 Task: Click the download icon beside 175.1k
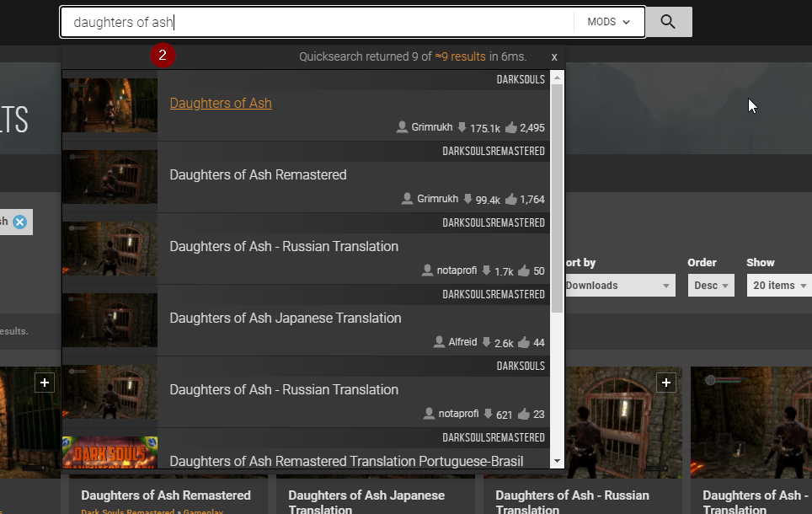(x=462, y=127)
